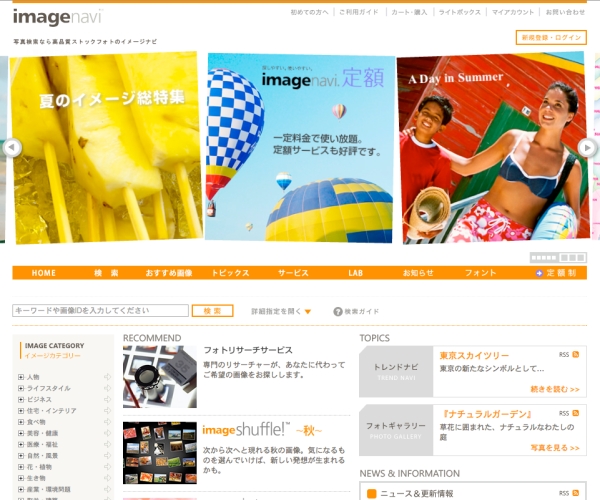The height and width of the screenshot is (500, 600).
Task: Open 詳細指定を開く advanced search dropdown
Action: [x=281, y=311]
